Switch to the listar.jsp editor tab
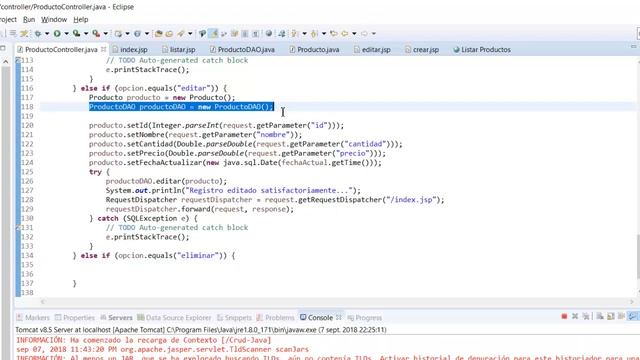The height and width of the screenshot is (360, 640). (179, 49)
